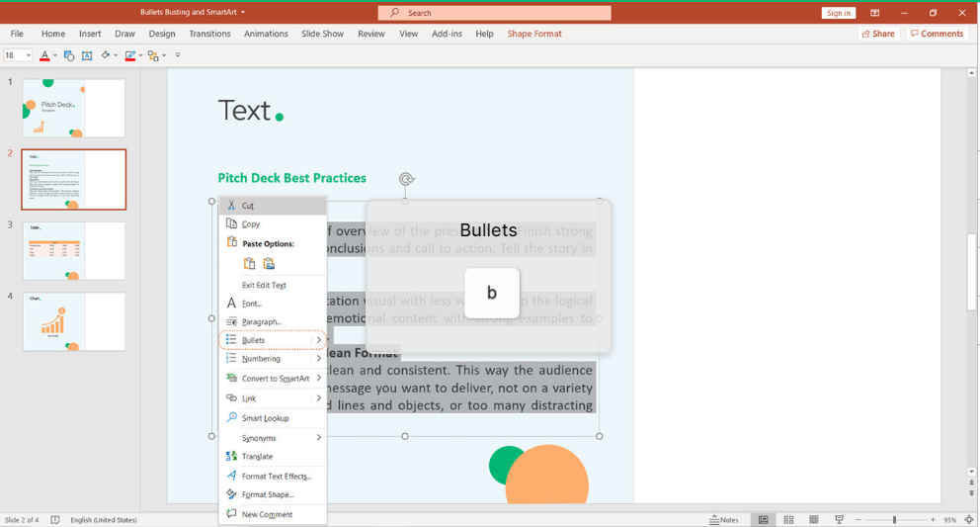Open the File tab

click(x=17, y=34)
